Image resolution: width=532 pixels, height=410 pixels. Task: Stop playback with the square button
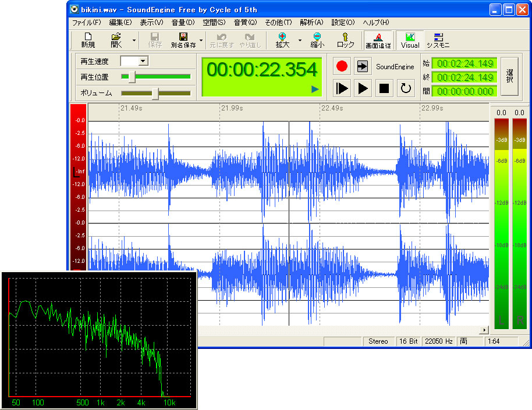pos(384,88)
